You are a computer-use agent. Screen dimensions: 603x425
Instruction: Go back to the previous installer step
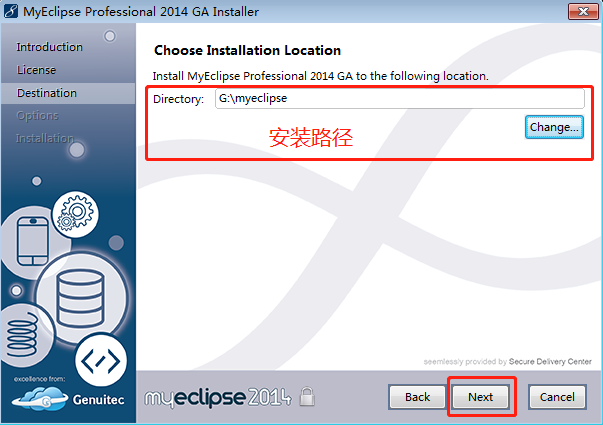click(417, 397)
